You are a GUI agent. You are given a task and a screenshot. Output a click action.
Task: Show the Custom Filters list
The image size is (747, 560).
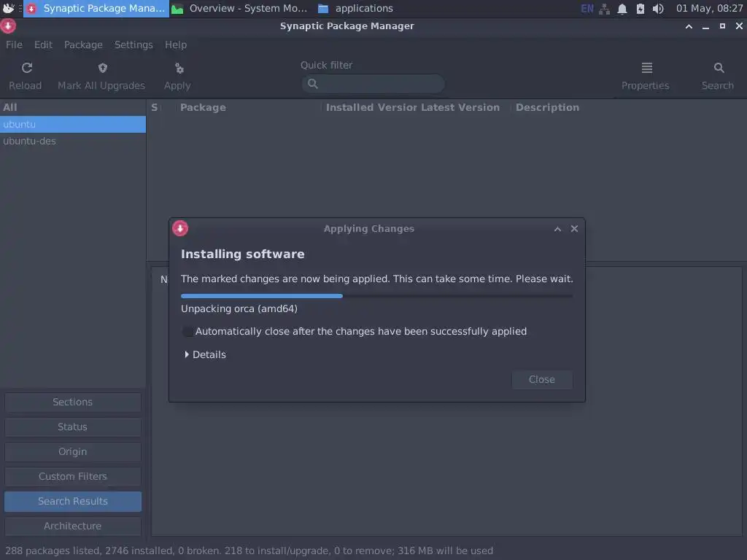click(73, 477)
